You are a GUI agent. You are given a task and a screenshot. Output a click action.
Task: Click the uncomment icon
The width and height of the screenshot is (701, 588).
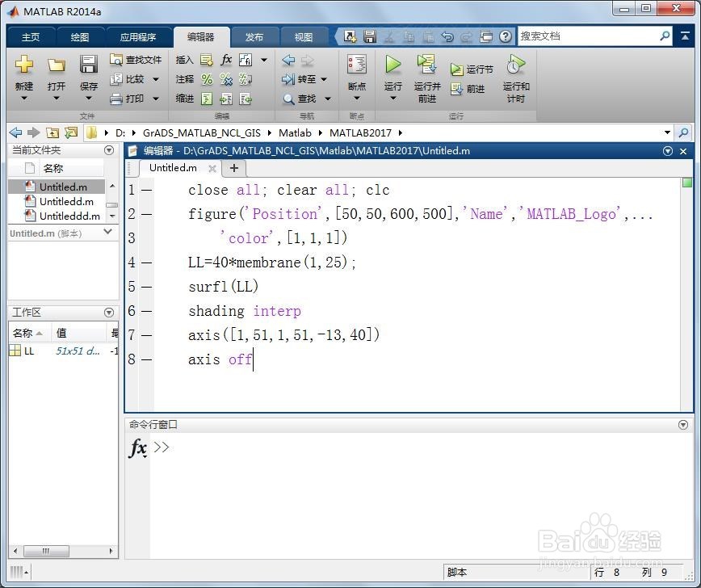tap(226, 79)
